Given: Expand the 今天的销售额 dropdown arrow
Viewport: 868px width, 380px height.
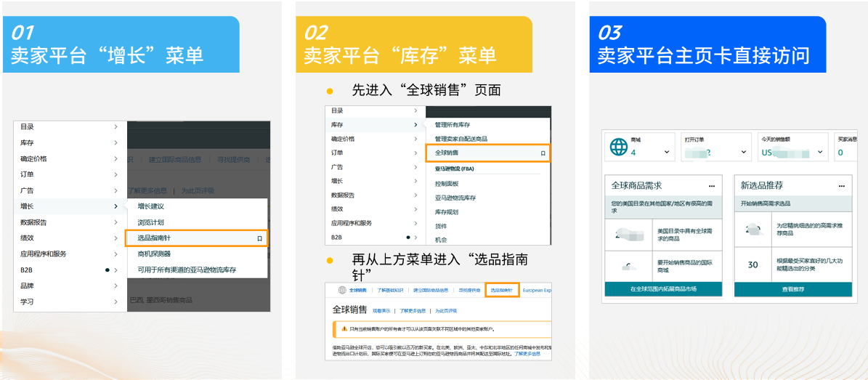Looking at the screenshot, I should click(x=820, y=153).
